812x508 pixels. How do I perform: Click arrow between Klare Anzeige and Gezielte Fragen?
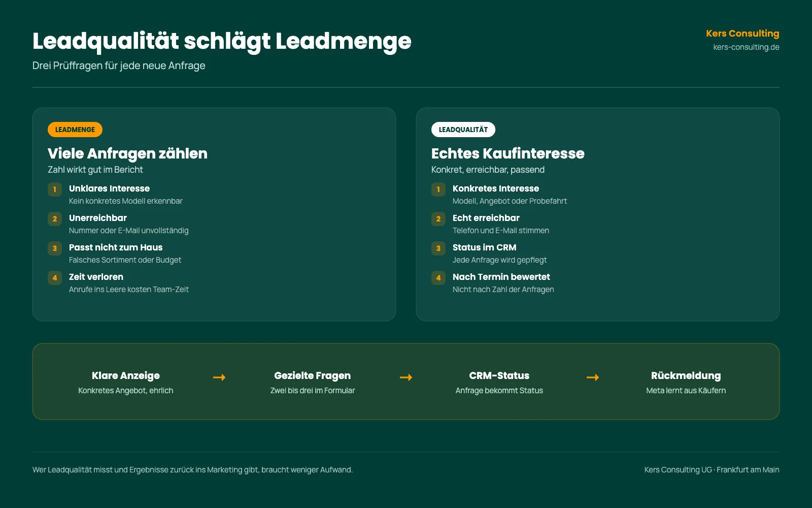[219, 377]
